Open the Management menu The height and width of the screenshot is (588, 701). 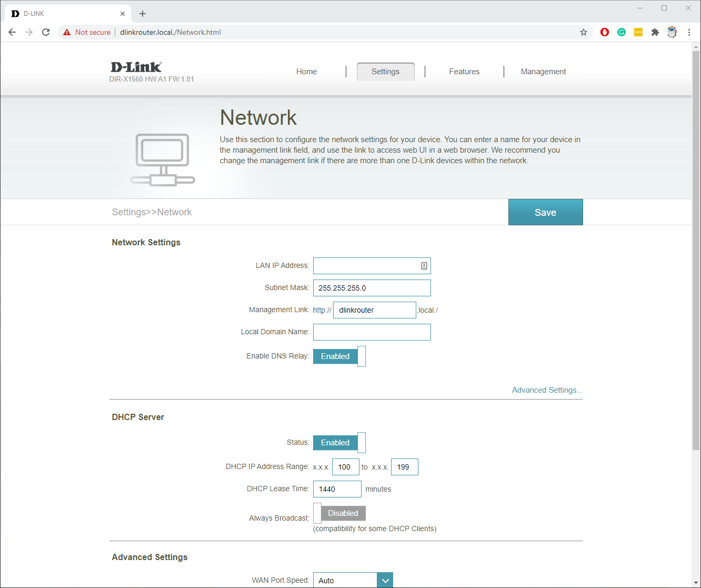click(x=543, y=72)
